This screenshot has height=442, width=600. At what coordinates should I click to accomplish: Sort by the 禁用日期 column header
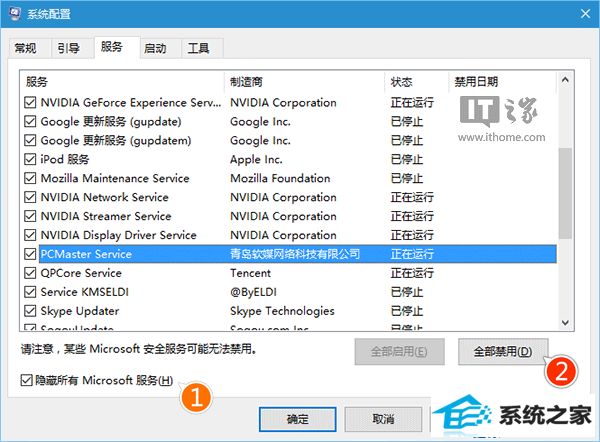pyautogui.click(x=502, y=82)
